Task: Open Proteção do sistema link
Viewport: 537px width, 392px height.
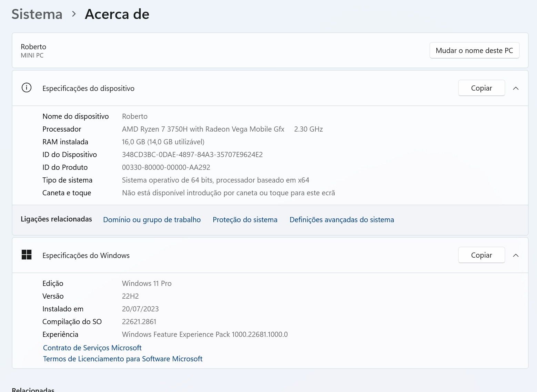Action: tap(245, 220)
